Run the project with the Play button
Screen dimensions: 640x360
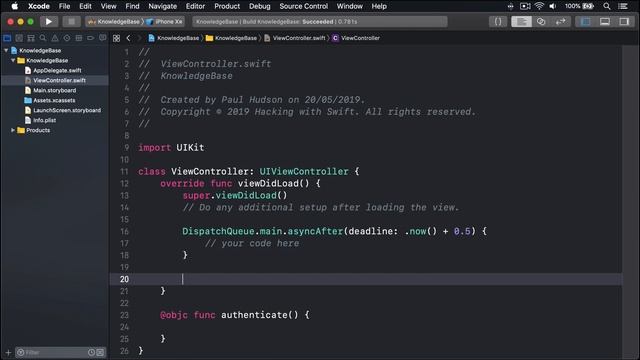pyautogui.click(x=49, y=22)
